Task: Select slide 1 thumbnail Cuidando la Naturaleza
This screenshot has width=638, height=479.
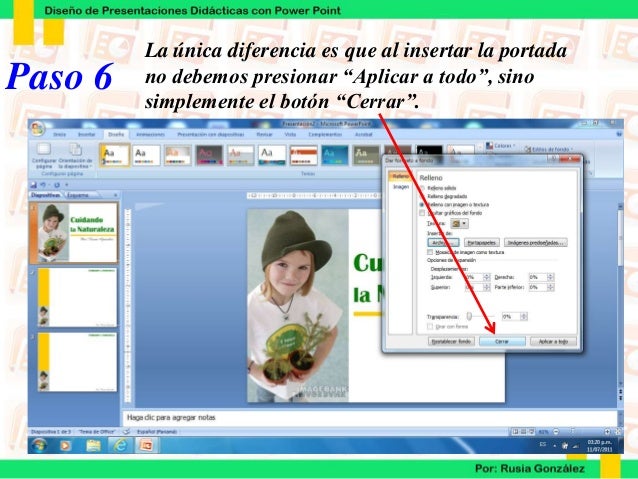Action: (x=77, y=232)
